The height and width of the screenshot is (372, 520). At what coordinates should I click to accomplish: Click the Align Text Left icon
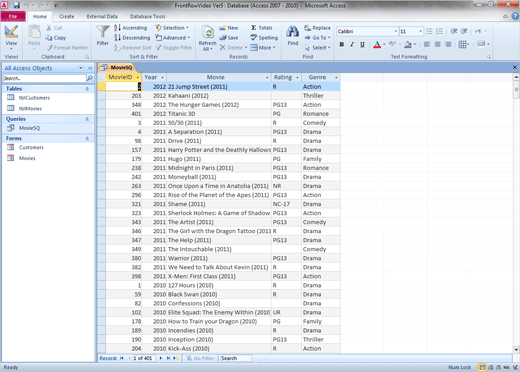pos(427,44)
